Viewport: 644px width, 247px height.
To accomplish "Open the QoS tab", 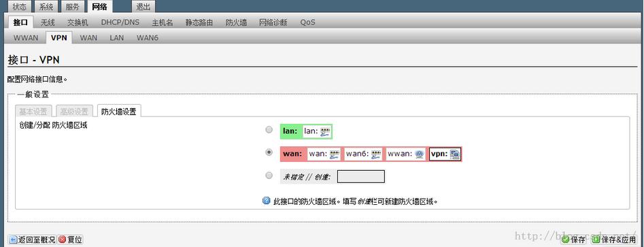I will click(307, 22).
